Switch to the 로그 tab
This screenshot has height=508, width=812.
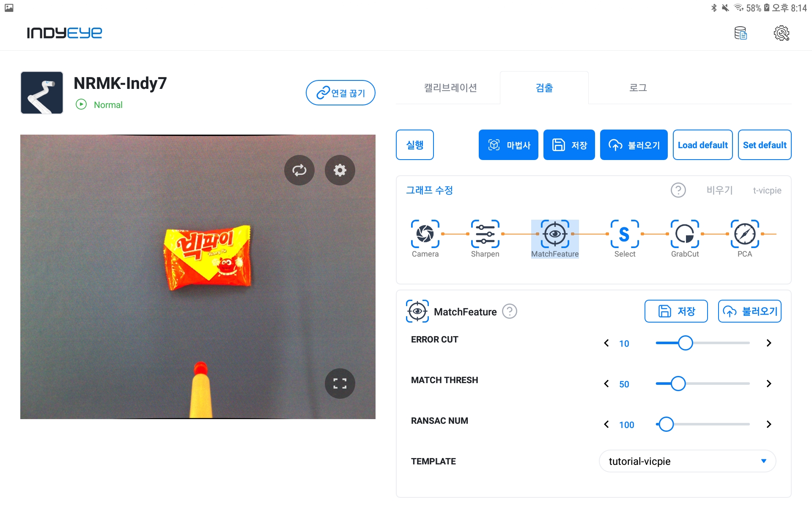pyautogui.click(x=638, y=88)
